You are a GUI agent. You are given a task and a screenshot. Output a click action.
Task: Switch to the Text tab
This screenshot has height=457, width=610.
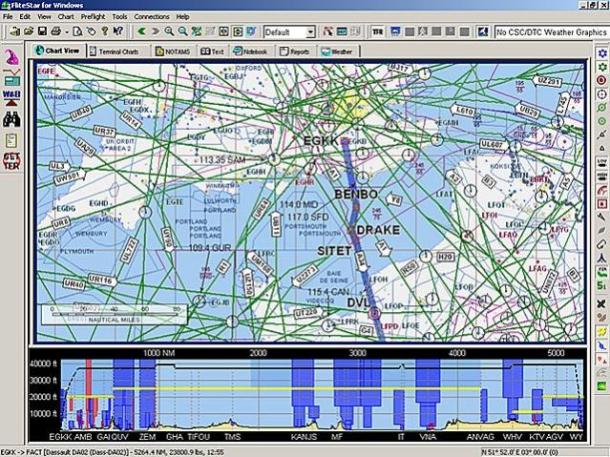tap(212, 51)
